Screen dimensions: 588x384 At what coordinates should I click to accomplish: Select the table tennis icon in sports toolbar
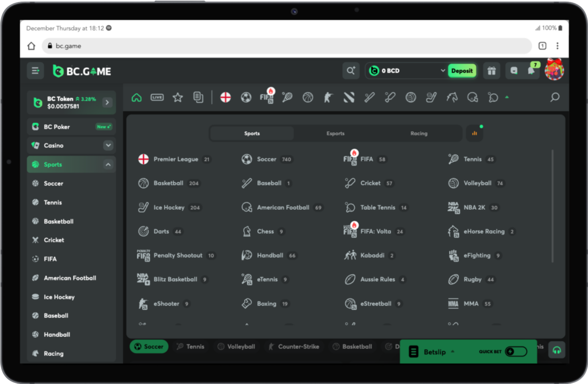(493, 98)
